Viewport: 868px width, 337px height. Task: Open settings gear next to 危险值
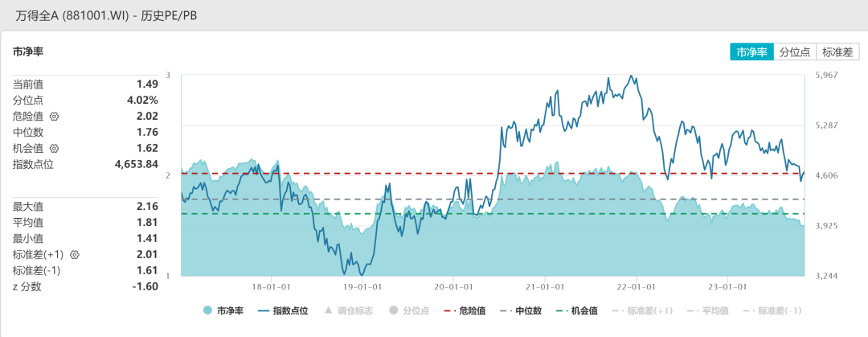click(x=54, y=116)
